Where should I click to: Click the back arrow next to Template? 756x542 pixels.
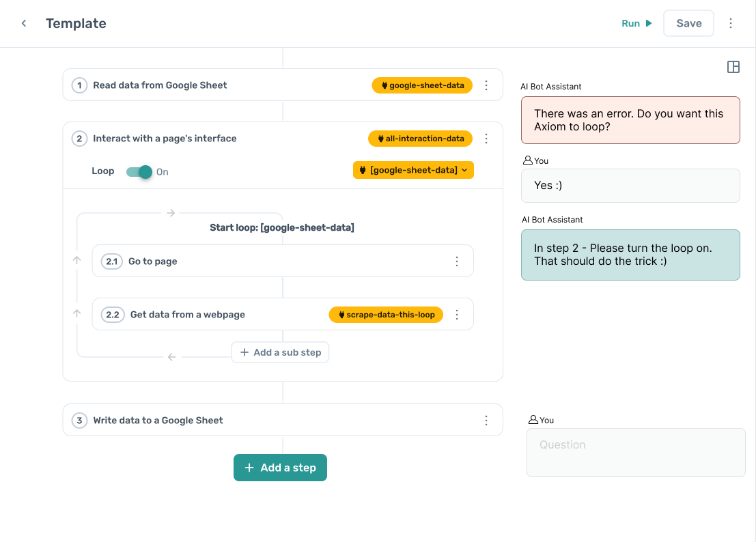(24, 23)
